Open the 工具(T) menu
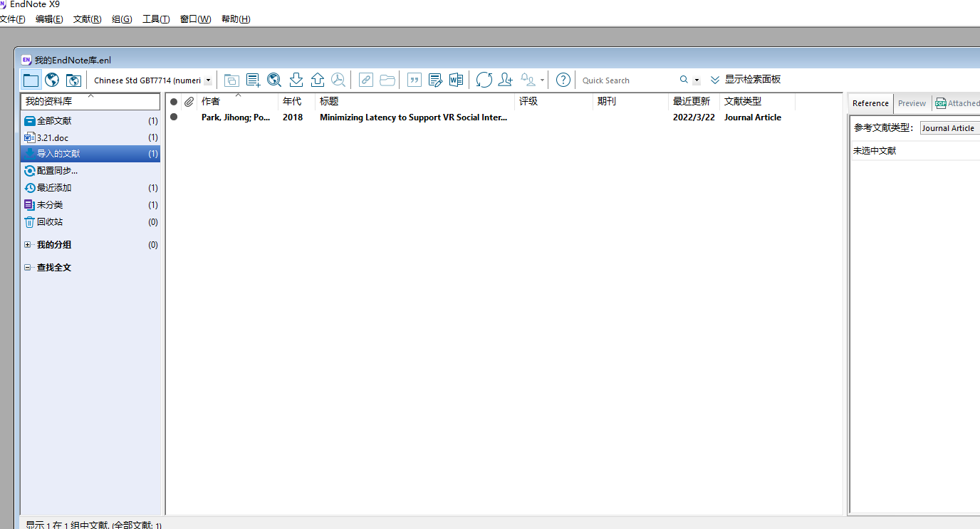Screen dimensions: 980x529 point(156,19)
